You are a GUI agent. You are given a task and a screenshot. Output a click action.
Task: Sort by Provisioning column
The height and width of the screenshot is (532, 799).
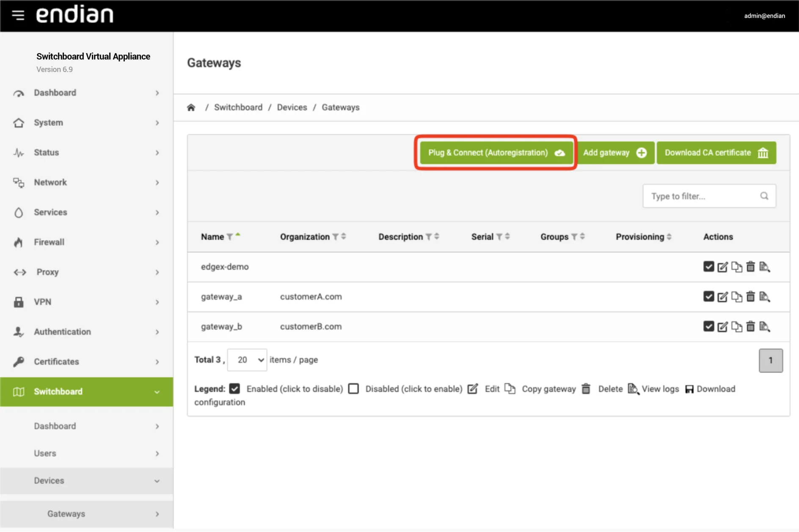coord(669,237)
